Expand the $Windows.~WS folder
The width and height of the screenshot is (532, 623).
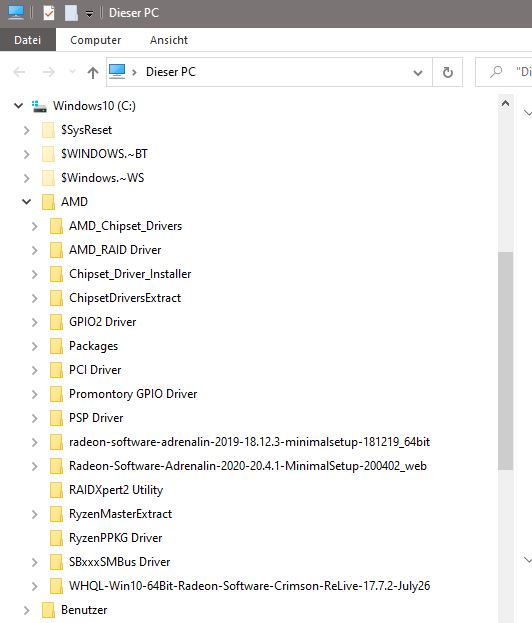(x=27, y=178)
